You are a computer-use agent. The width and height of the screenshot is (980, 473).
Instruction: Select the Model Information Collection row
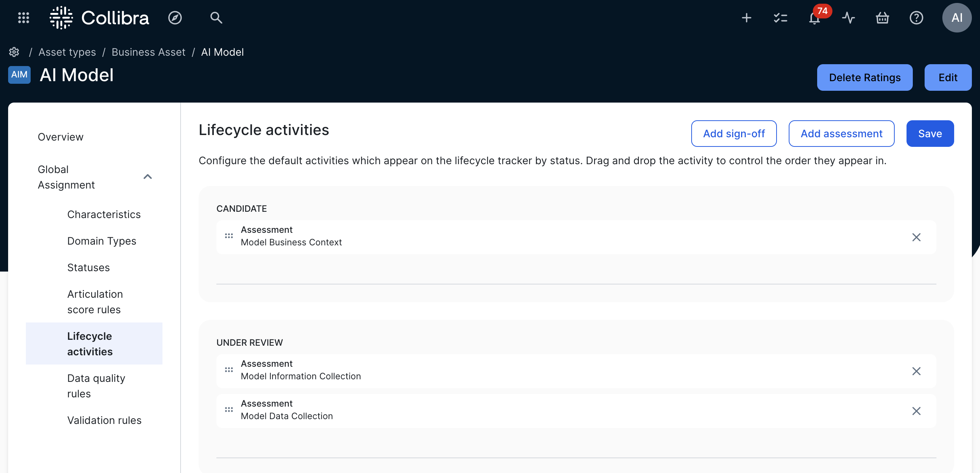[x=576, y=371]
